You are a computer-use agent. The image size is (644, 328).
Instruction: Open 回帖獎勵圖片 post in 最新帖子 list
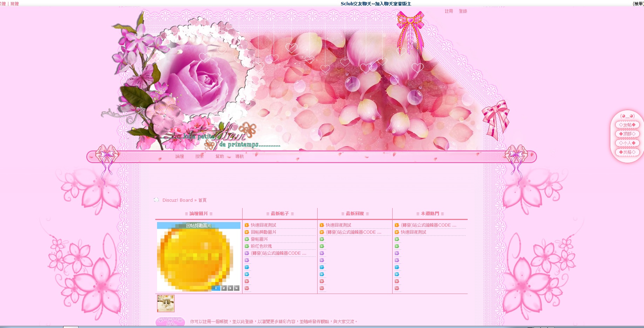pos(263,232)
